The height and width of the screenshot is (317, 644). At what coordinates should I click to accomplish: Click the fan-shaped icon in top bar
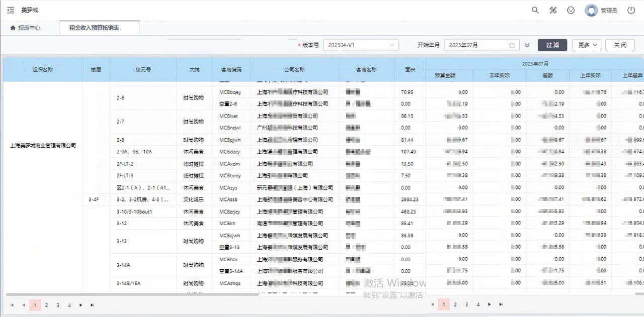coord(553,10)
